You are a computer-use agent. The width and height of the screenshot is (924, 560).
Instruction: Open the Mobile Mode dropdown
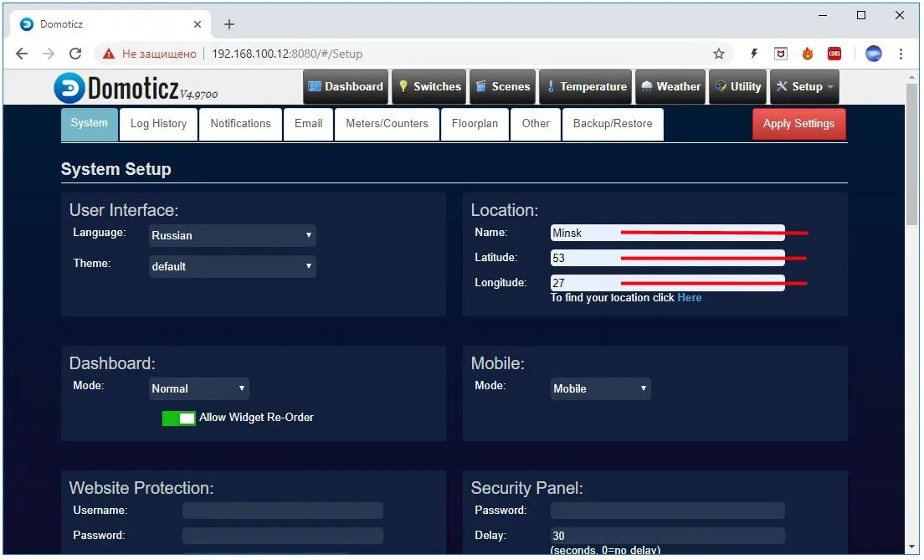(600, 389)
